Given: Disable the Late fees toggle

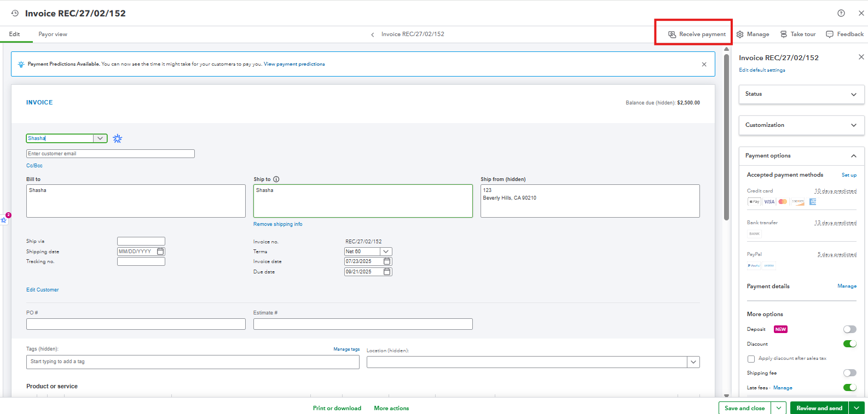Looking at the screenshot, I should pyautogui.click(x=850, y=388).
